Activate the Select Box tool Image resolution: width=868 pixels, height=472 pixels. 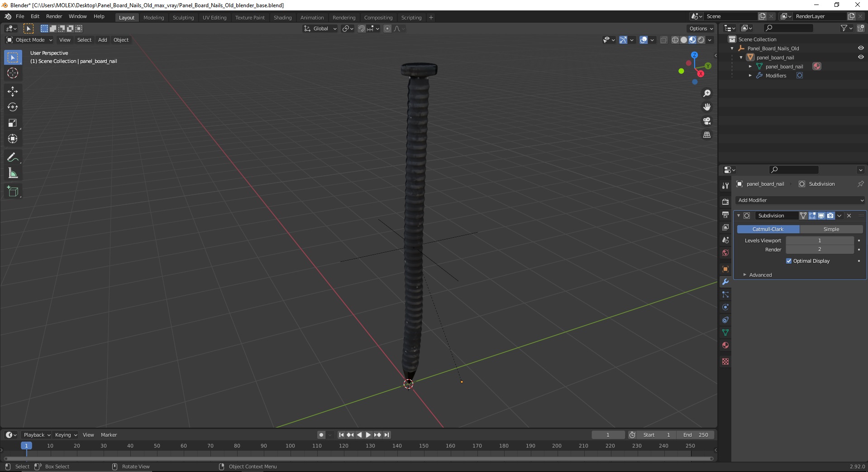click(x=13, y=58)
